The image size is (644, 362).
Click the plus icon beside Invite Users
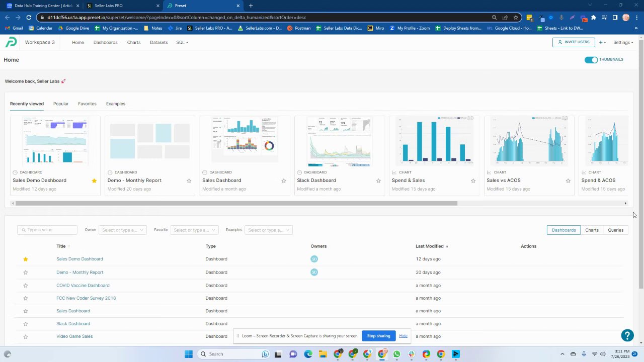point(601,42)
